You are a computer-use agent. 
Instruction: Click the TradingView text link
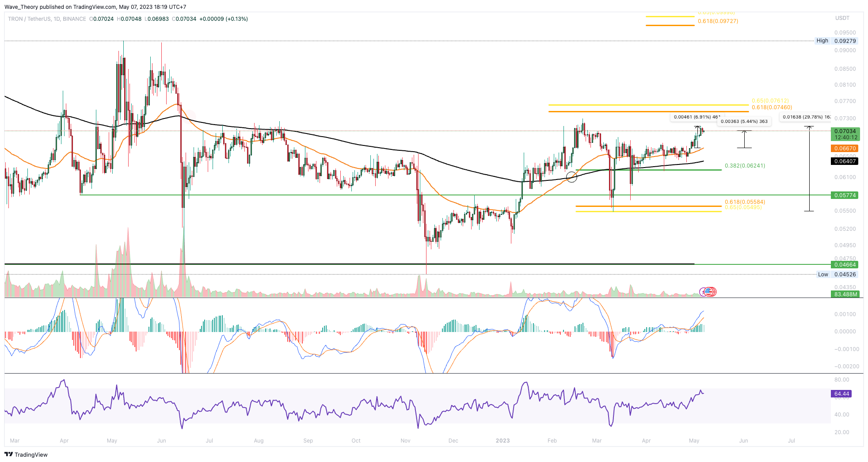click(x=31, y=454)
